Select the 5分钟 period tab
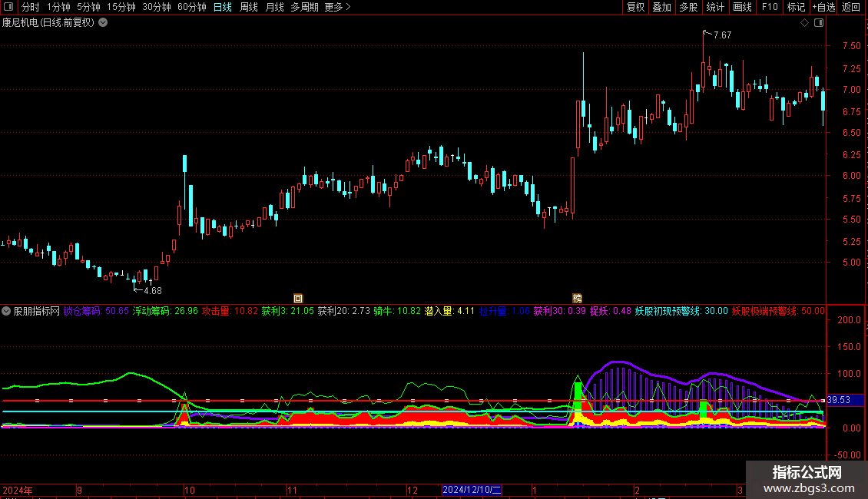 click(88, 7)
